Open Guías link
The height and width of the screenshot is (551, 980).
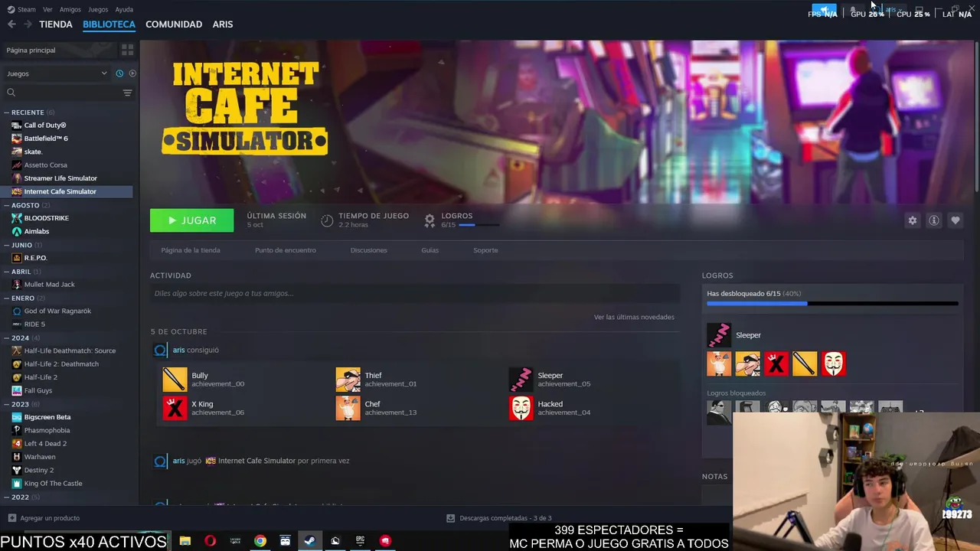[430, 250]
